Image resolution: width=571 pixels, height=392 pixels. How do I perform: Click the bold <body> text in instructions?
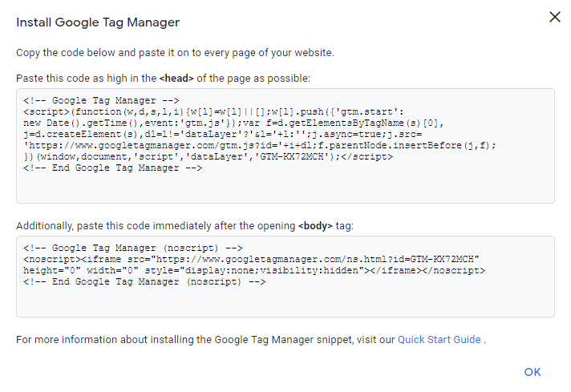[317, 226]
